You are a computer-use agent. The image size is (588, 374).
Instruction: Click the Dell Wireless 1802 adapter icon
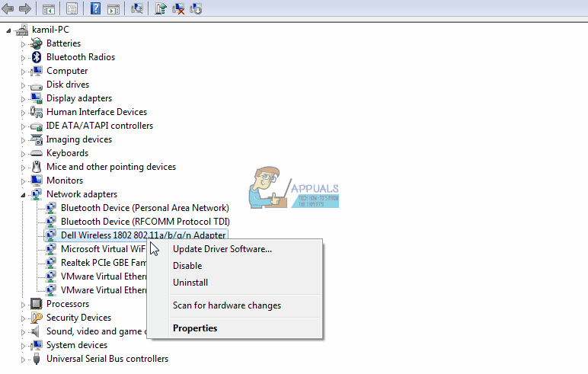(50, 235)
